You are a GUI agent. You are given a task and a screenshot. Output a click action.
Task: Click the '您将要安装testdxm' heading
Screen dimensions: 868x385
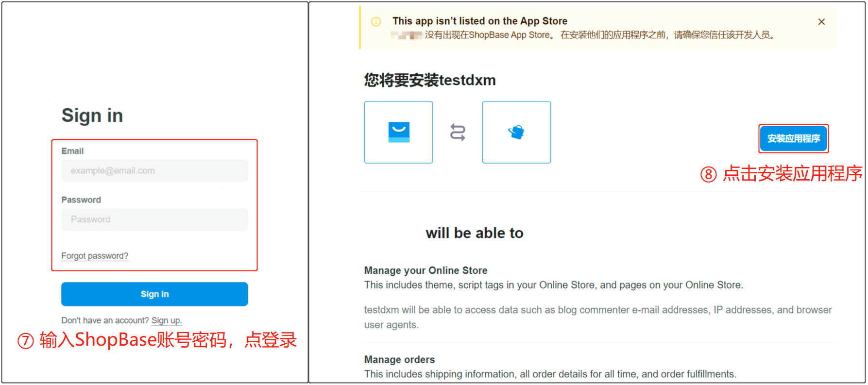pos(430,80)
